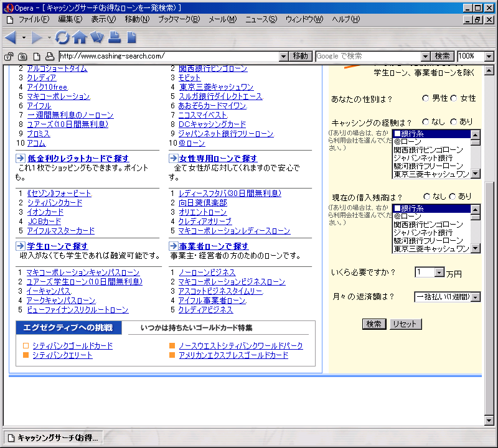
Task: Select the キャッシングサーチ page tab at bottom
Action: pos(53,438)
